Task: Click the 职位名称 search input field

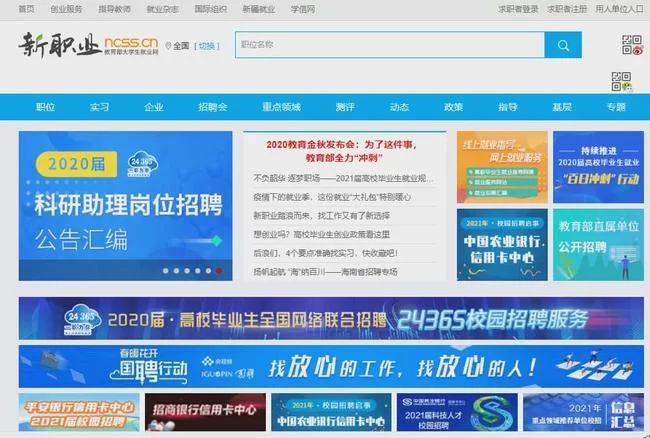Action: point(389,45)
